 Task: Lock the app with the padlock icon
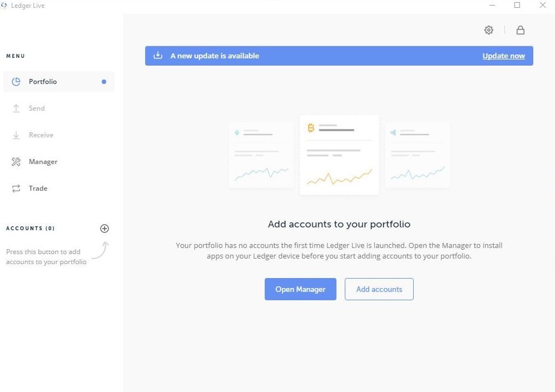point(521,30)
